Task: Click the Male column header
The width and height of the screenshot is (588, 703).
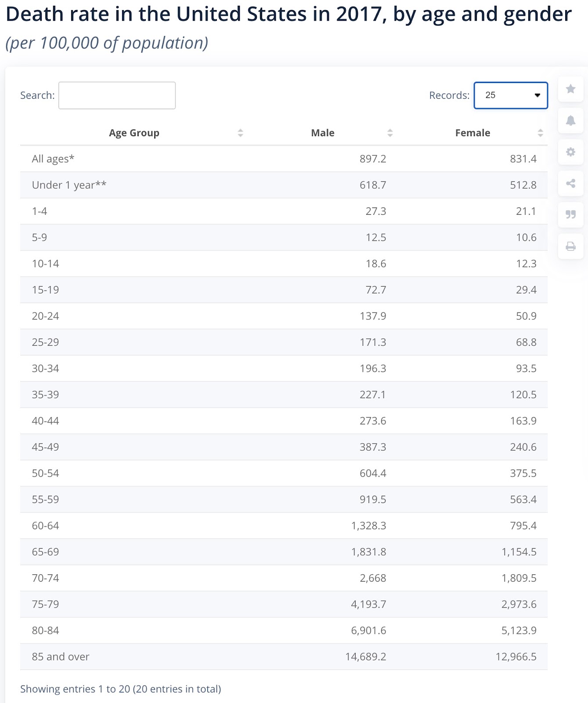Action: (323, 133)
